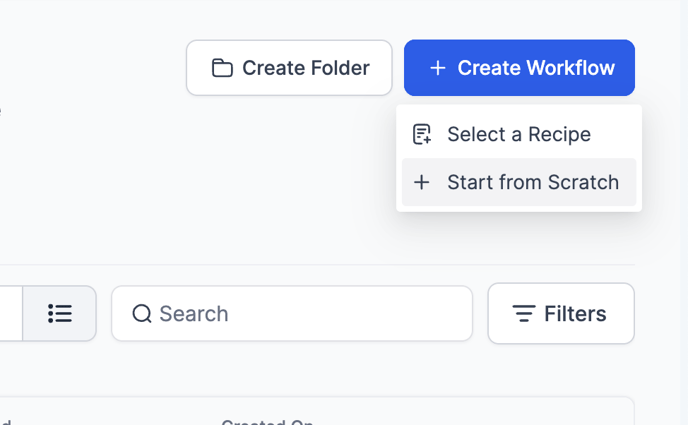The image size is (688, 425).
Task: Choose Select a Recipe from the menu
Action: (518, 134)
